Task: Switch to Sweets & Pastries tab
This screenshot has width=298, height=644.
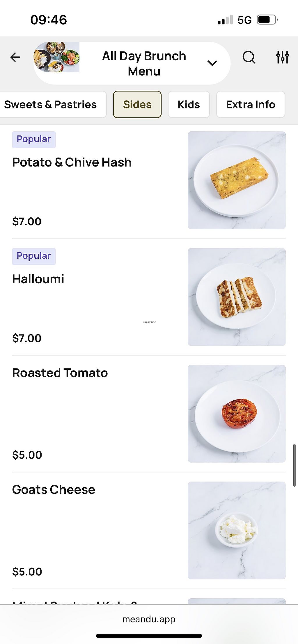Action: tap(51, 105)
